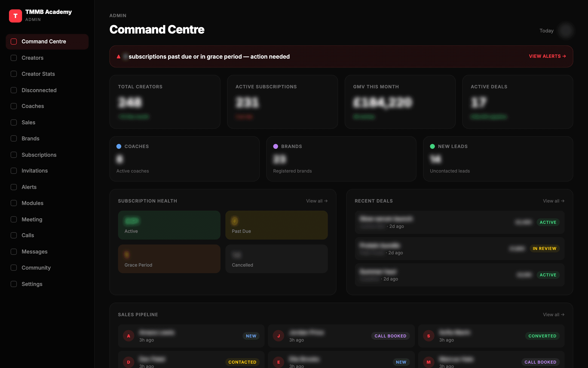Click CALL BOOKED badge on M's lead

point(540,362)
